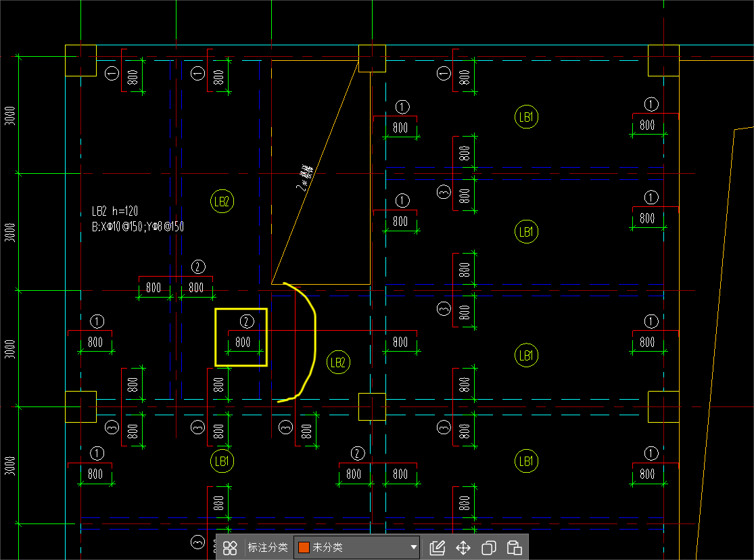
Task: Click the orange swatch in 未分类 dropdown
Action: 304,548
